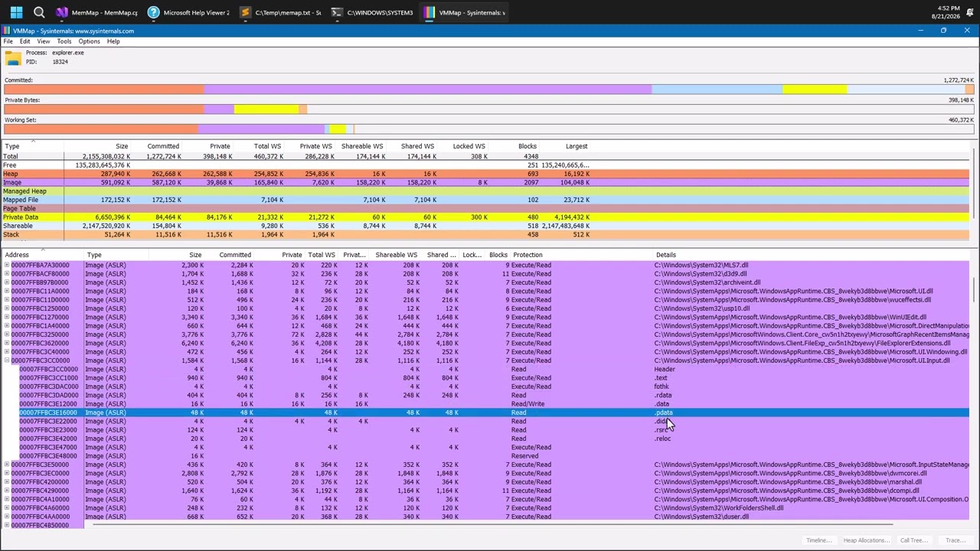Open taskbar Search
980x551 pixels.
click(x=39, y=12)
